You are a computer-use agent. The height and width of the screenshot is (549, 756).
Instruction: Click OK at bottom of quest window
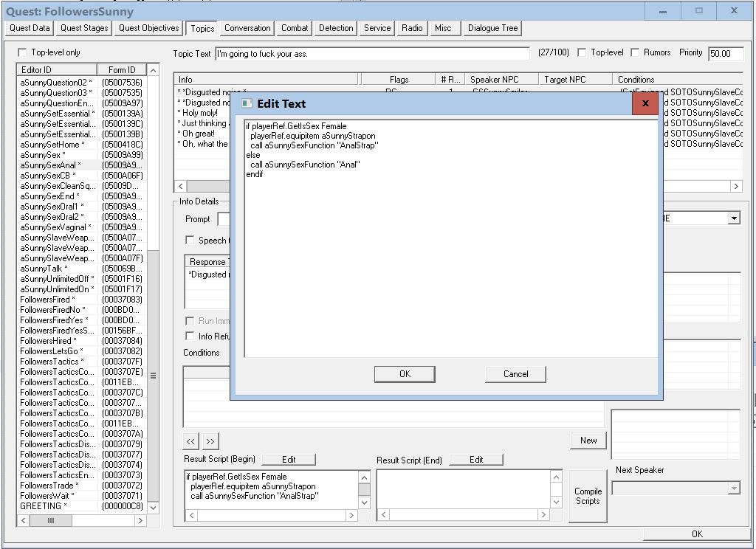point(697,534)
